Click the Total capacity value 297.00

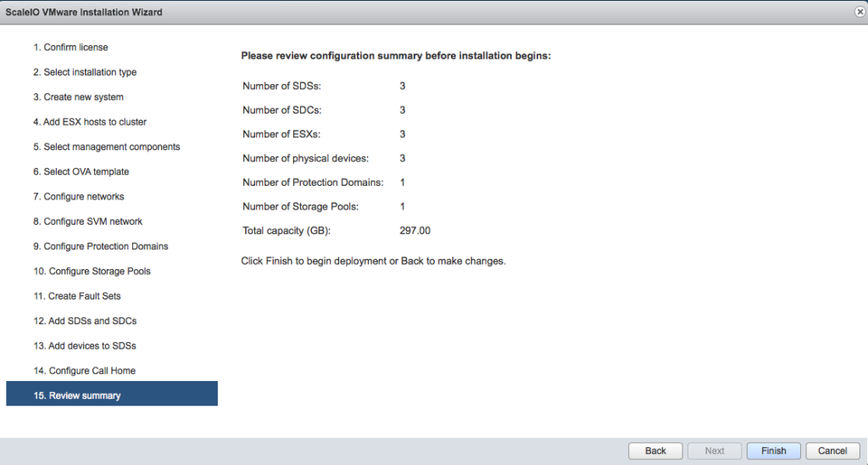415,230
